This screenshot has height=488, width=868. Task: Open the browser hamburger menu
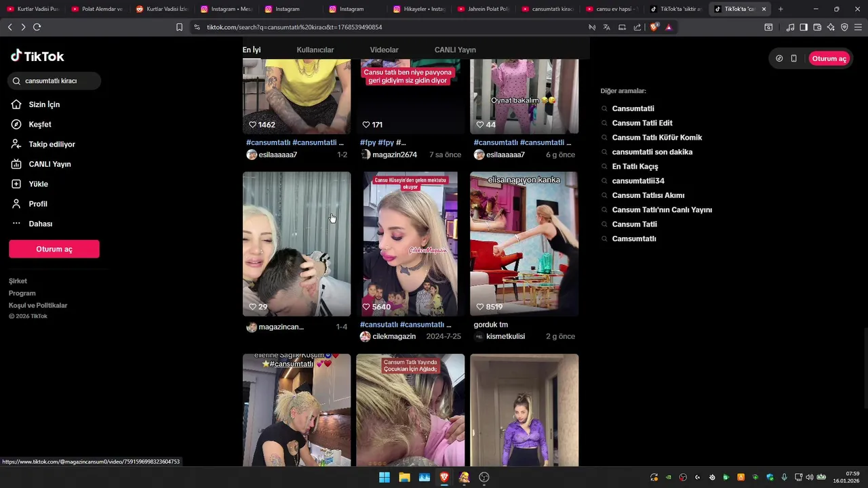(859, 27)
